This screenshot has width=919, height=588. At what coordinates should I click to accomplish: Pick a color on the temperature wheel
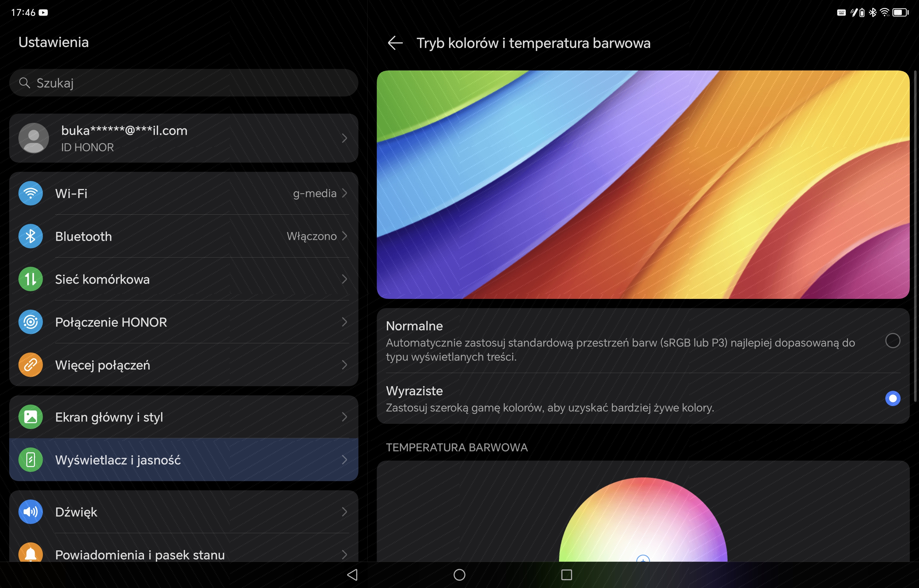[x=643, y=520]
